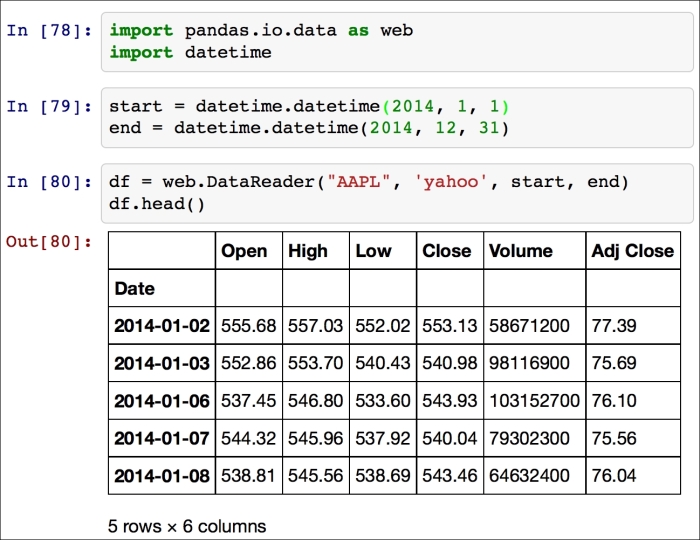
Task: Click the Adj Close column header
Action: pos(633,251)
